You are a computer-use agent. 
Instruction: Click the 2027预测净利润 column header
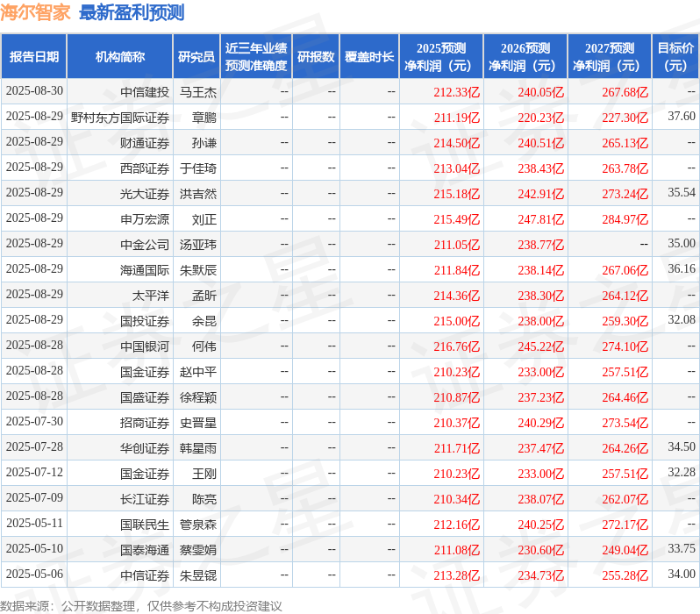(610, 57)
